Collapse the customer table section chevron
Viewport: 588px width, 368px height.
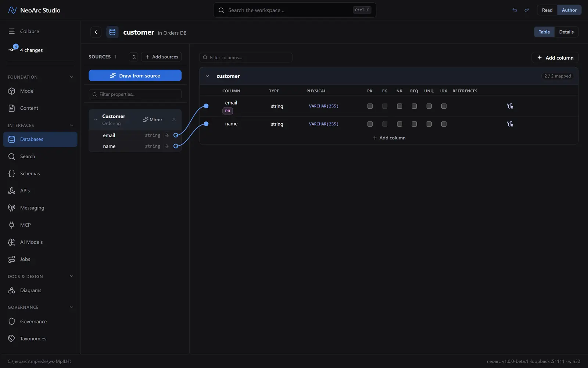coord(207,76)
